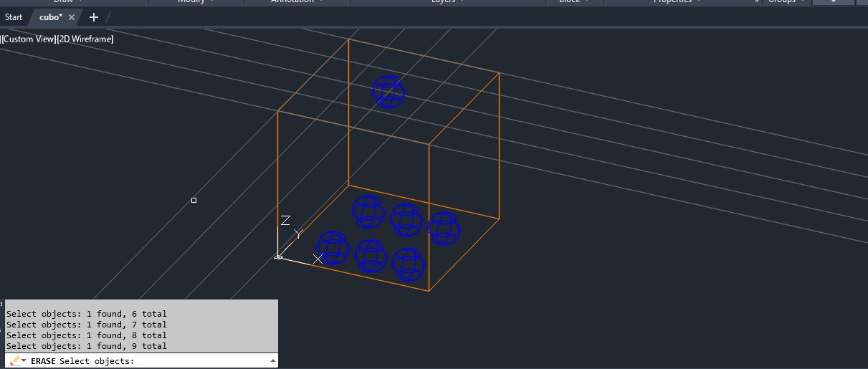Switch to the Start tab
Viewport: 868px width, 369px height.
(14, 17)
